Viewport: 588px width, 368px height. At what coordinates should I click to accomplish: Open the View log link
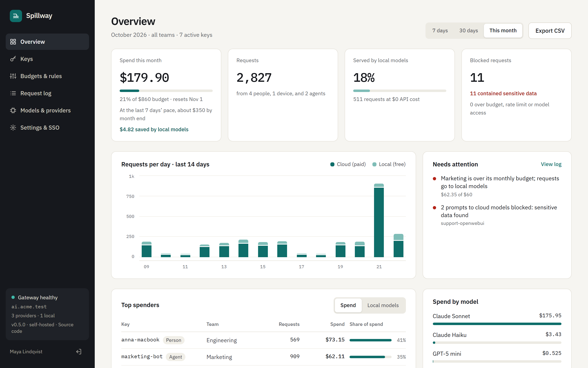tap(551, 164)
